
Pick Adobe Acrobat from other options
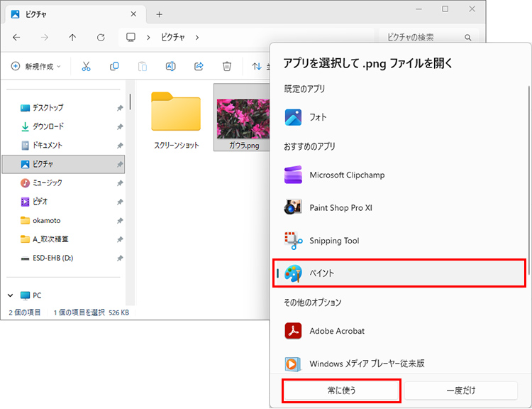point(337,331)
